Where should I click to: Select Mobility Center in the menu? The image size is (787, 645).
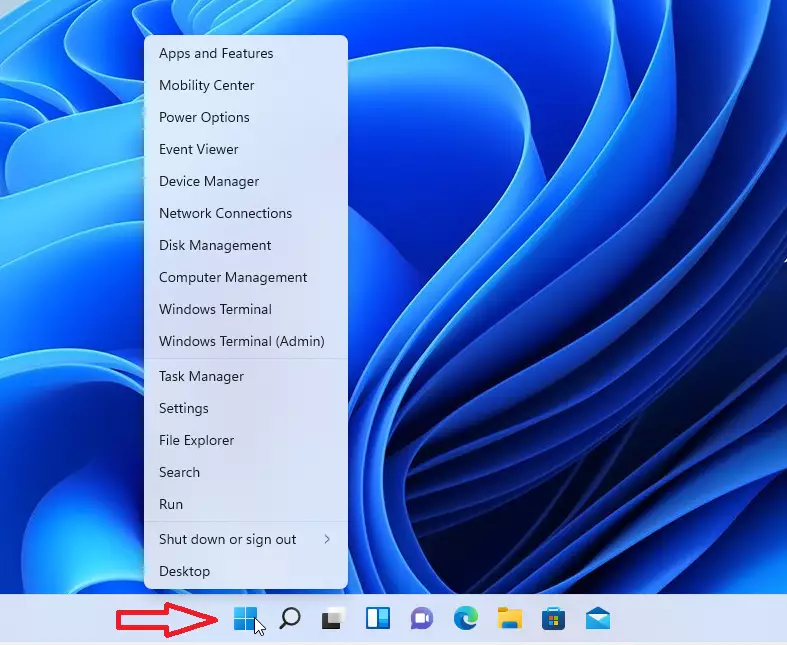(x=246, y=85)
